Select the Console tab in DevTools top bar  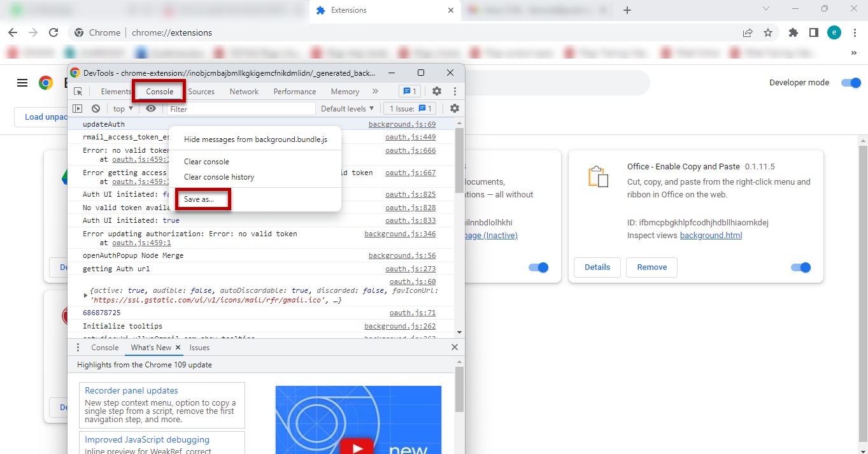click(x=159, y=92)
